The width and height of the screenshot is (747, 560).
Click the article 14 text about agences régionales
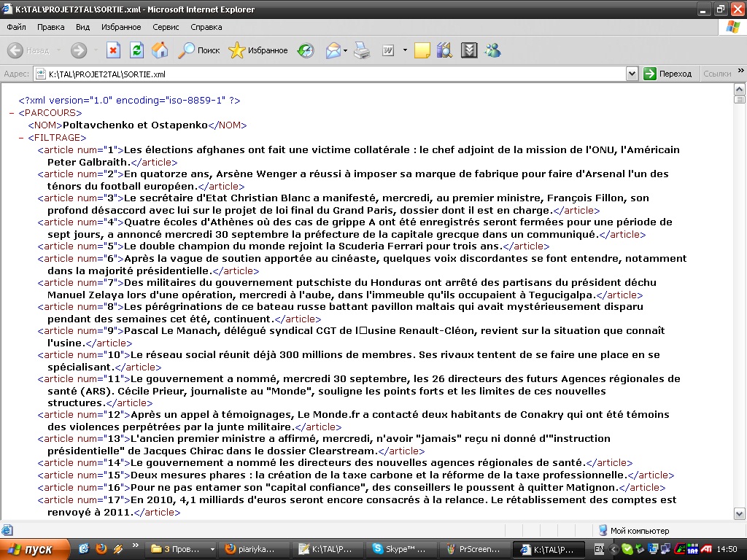pyautogui.click(x=357, y=463)
